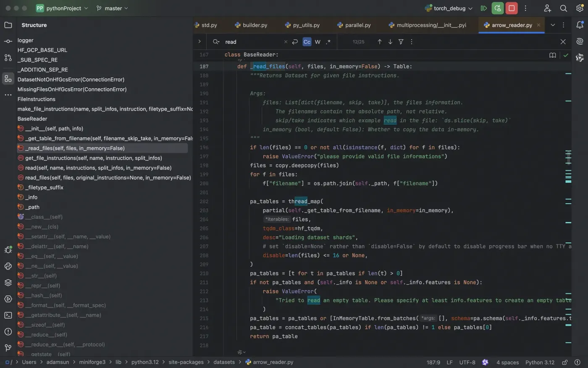Select HF_GCP_BASE_URL in Structure tree
The width and height of the screenshot is (588, 368).
42,50
